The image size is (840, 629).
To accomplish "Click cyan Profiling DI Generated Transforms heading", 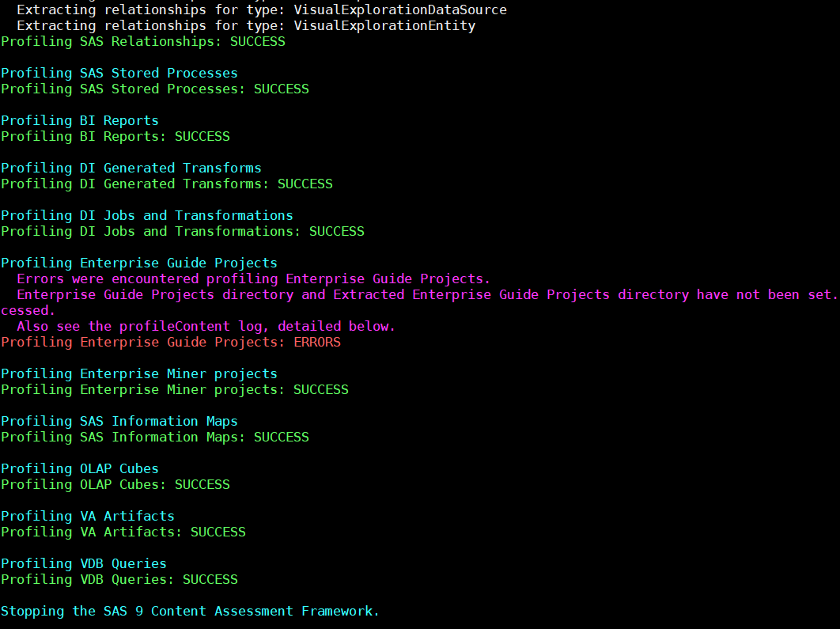I will pyautogui.click(x=131, y=168).
